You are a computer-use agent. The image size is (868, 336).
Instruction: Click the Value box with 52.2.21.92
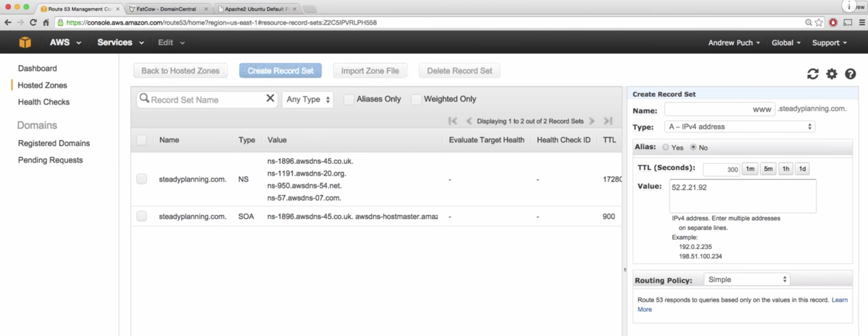[743, 196]
